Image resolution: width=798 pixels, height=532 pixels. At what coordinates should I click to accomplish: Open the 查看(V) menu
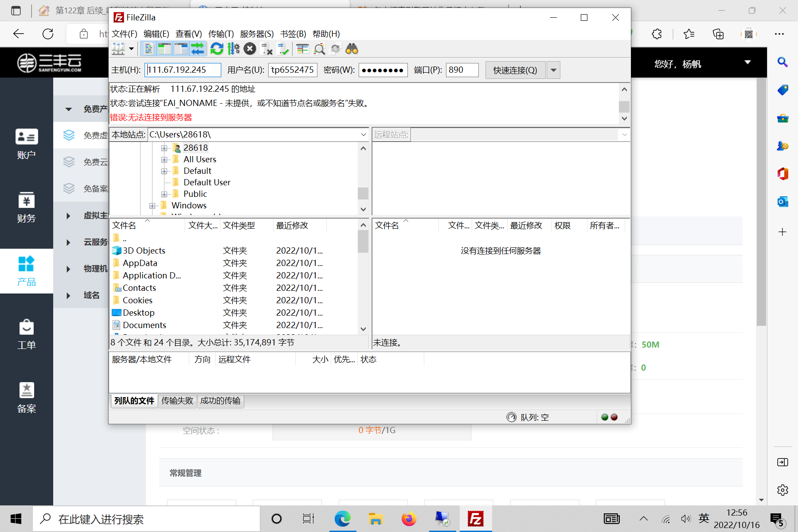point(188,34)
